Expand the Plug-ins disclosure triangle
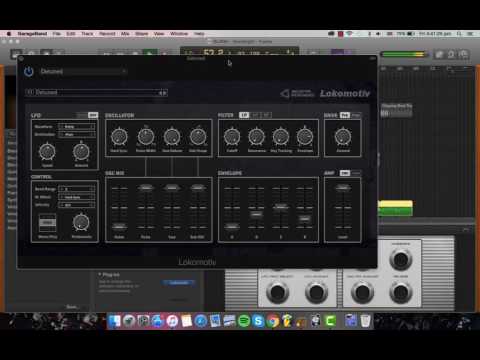 [100, 274]
